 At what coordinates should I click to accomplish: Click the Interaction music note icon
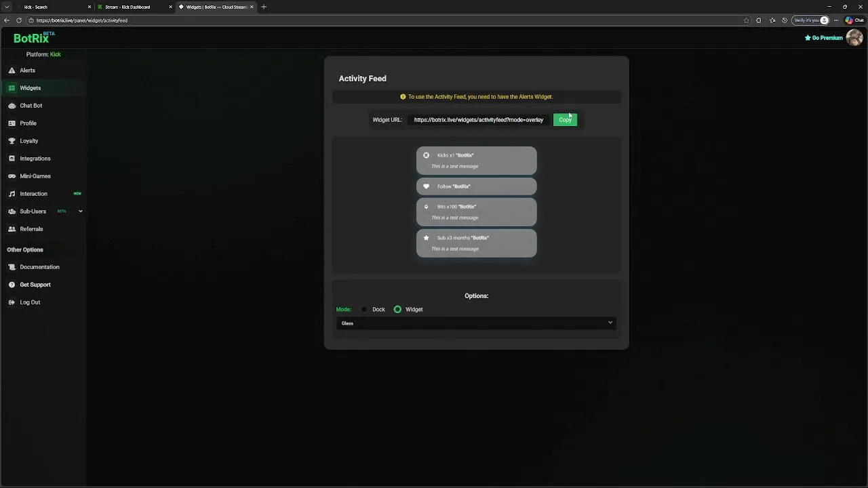tap(12, 194)
